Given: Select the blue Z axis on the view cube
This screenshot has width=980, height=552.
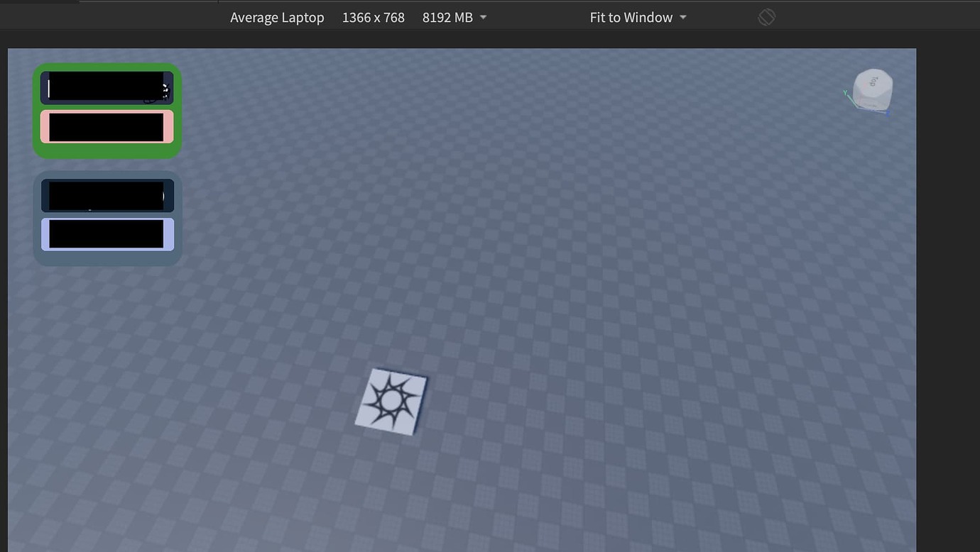Looking at the screenshot, I should pos(886,112).
